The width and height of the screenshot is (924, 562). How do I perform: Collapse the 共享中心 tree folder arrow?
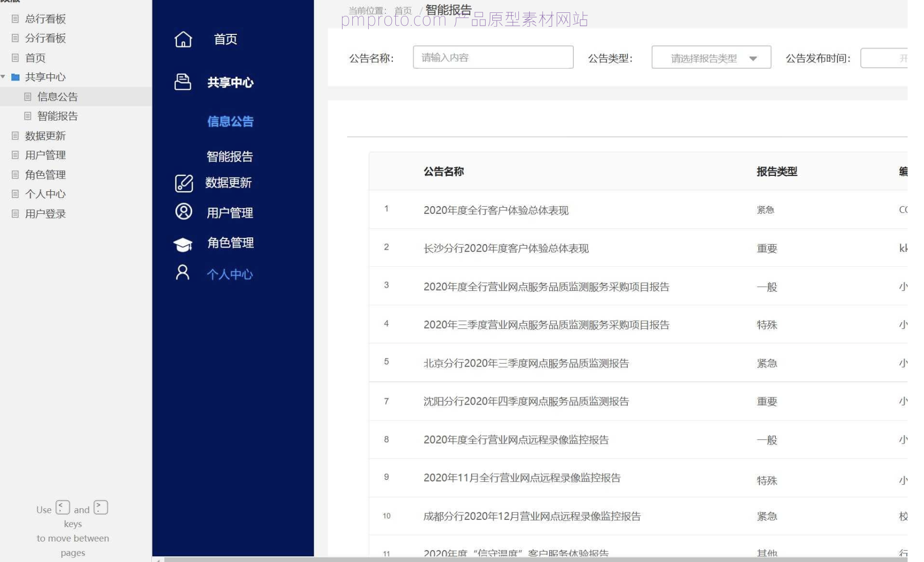pos(3,77)
